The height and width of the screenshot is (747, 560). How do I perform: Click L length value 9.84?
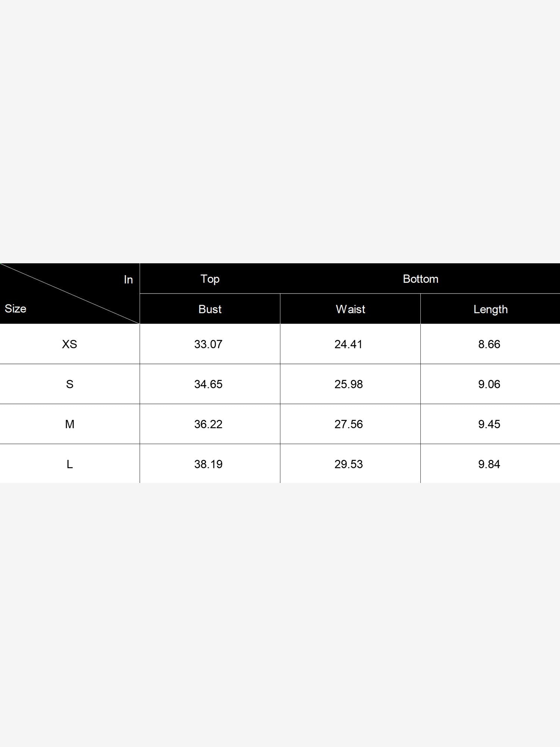(489, 464)
